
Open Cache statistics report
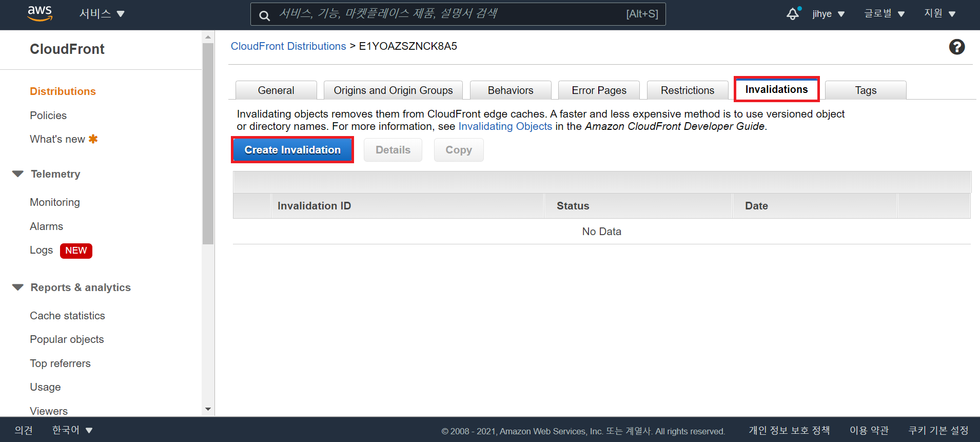(x=67, y=316)
